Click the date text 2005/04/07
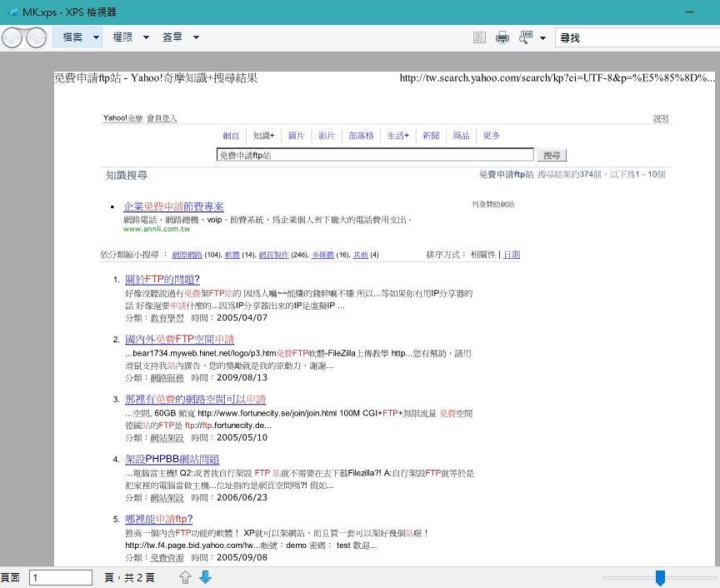The width and height of the screenshot is (720, 588). (242, 317)
